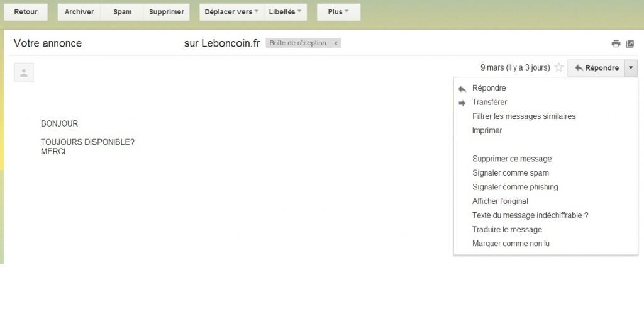Click the Boîte de réception label

point(297,43)
